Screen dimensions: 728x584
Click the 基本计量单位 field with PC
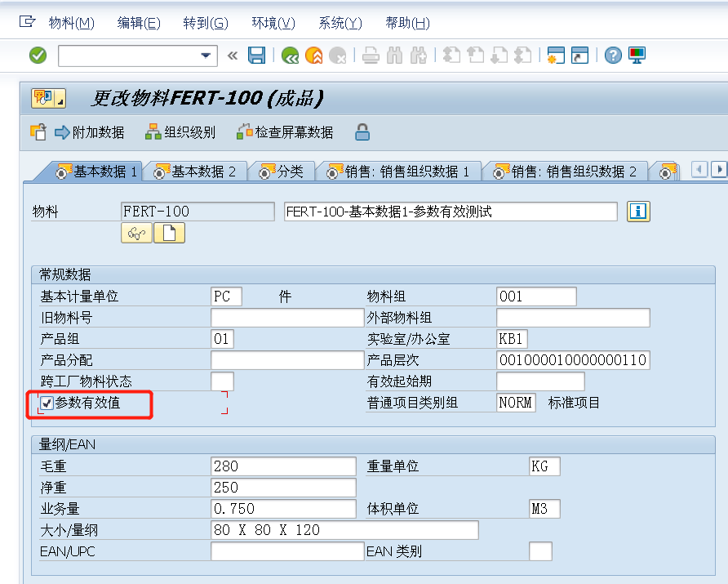226,296
